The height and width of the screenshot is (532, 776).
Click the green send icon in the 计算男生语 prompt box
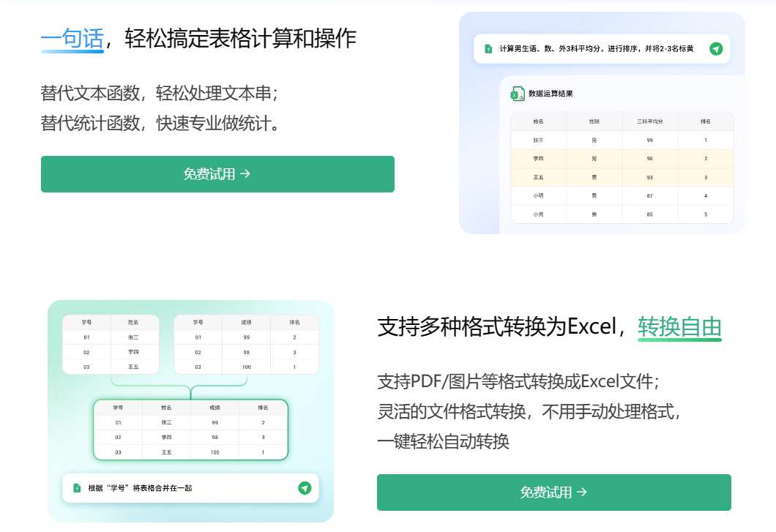[x=716, y=48]
